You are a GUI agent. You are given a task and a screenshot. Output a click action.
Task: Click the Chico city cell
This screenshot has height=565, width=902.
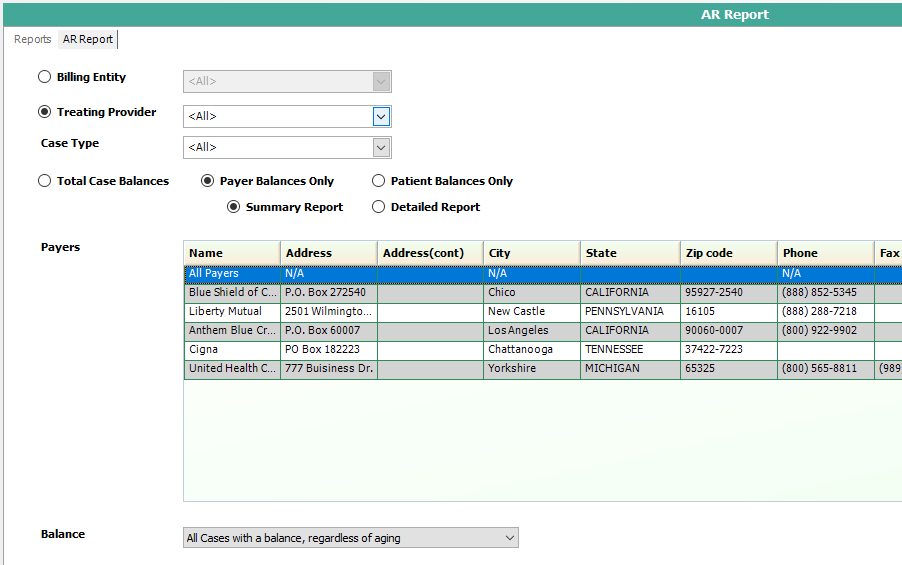coord(532,293)
